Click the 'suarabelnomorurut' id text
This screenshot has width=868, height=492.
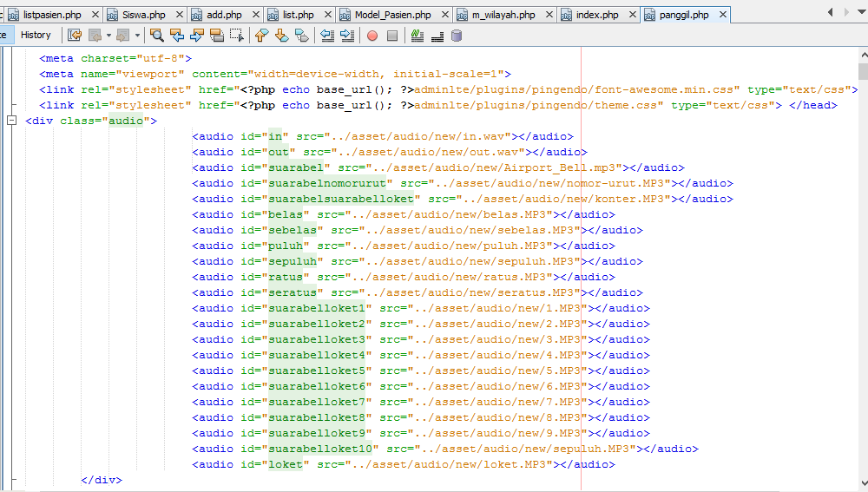click(327, 183)
